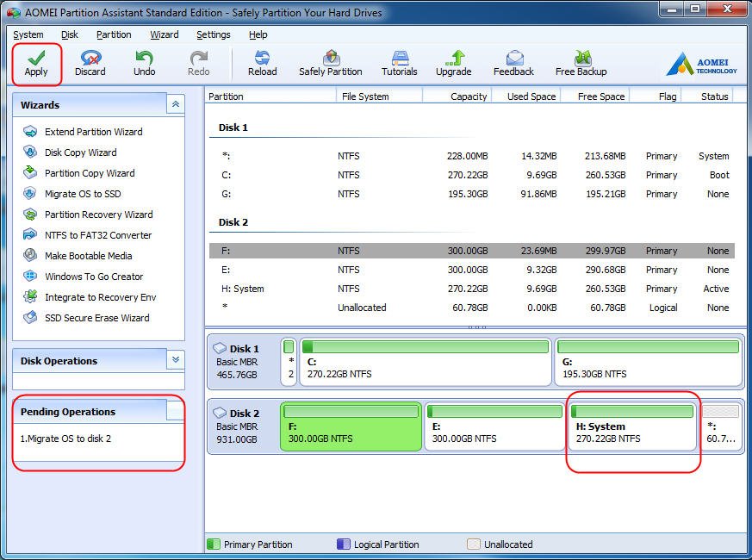The width and height of the screenshot is (752, 560).
Task: Expand the Disk Operations panel
Action: [176, 359]
